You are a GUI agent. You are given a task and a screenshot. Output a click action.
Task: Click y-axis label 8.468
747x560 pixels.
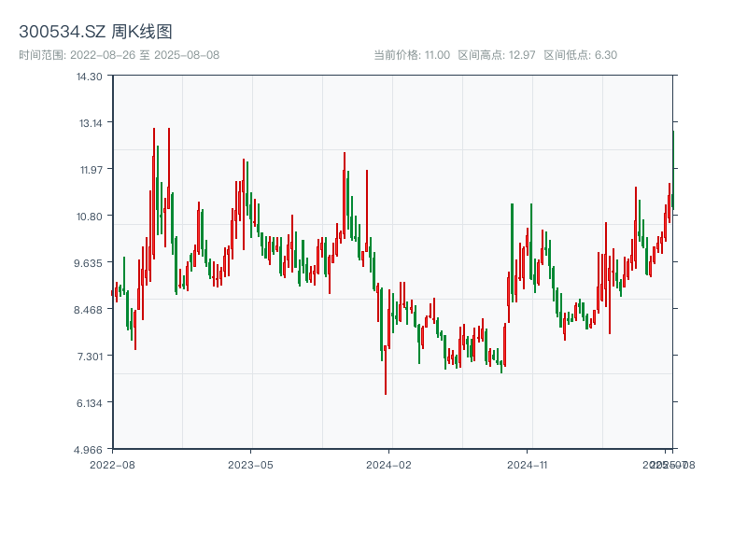pos(88,310)
